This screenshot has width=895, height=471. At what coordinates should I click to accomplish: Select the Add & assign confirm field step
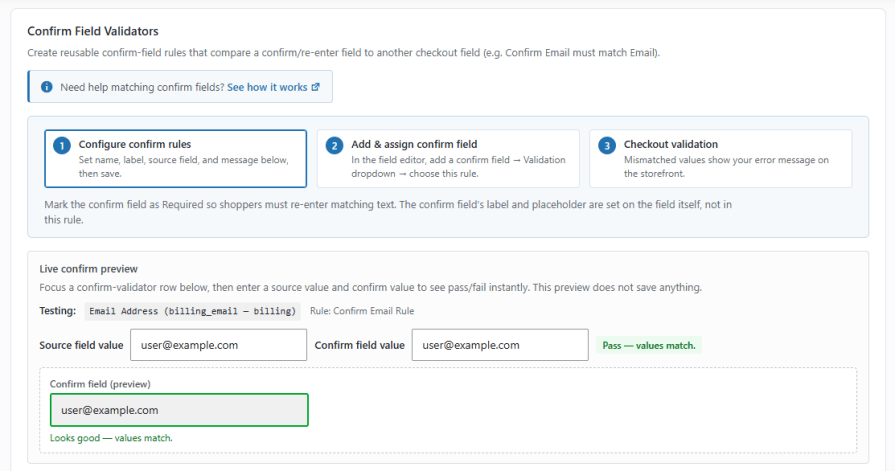pos(448,159)
